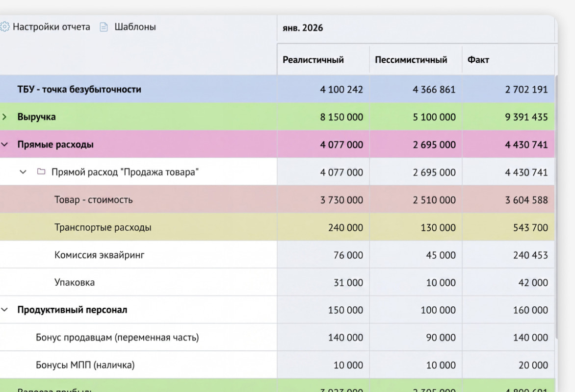Collapse the Прямой расход "Продажа товара" group
This screenshot has width=575, height=392.
pyautogui.click(x=23, y=172)
